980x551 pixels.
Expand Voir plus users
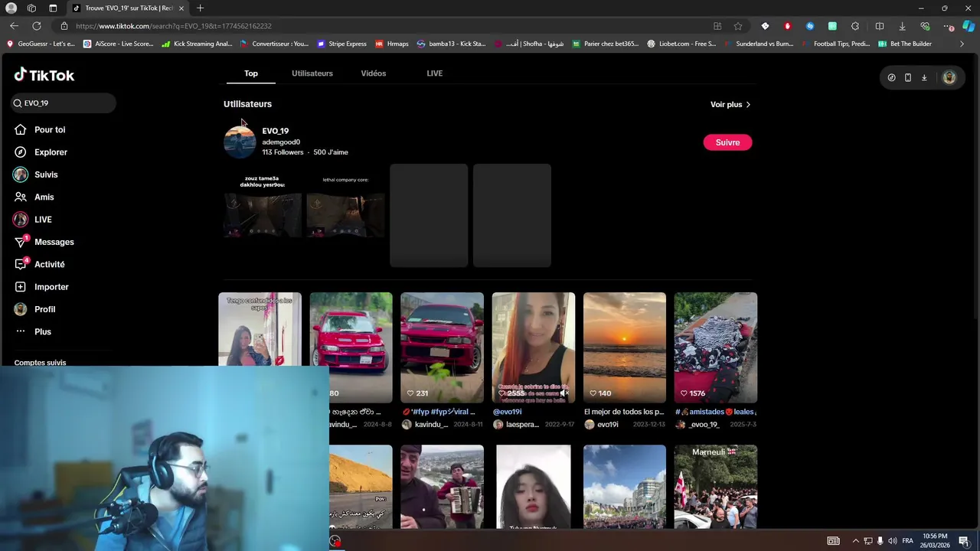[x=730, y=105]
